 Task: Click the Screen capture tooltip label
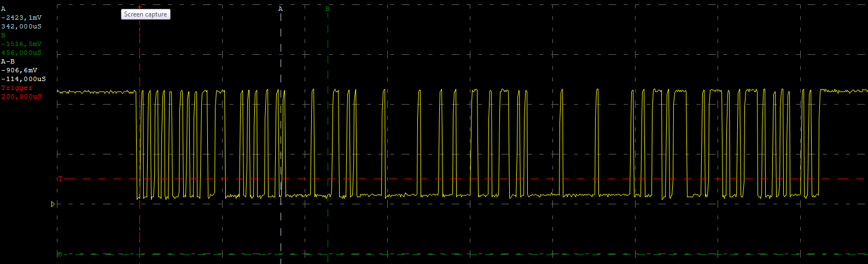(145, 14)
